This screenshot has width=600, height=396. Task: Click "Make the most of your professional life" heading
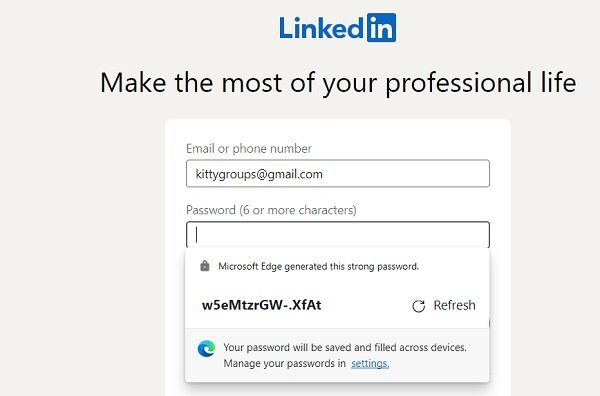coord(338,83)
